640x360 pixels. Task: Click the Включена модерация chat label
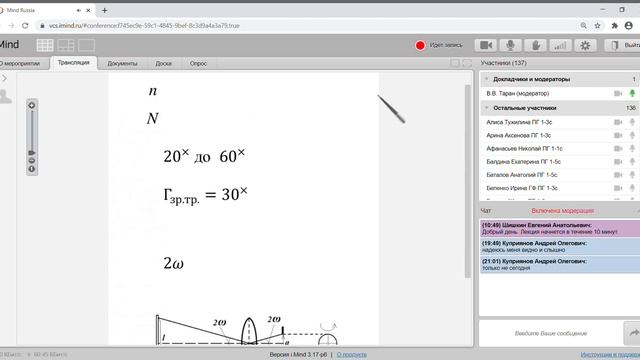pyautogui.click(x=562, y=211)
